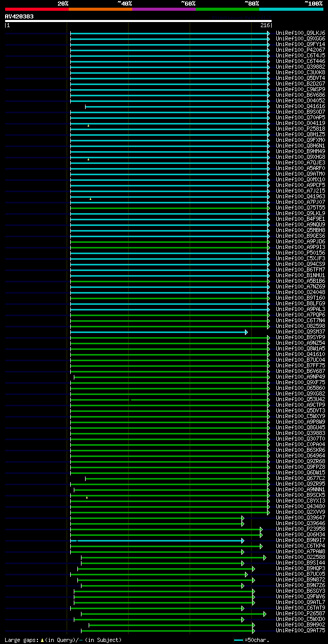Select the UniRef100_B9SYP9 label
Screen dimensions: 328x644
click(x=300, y=337)
